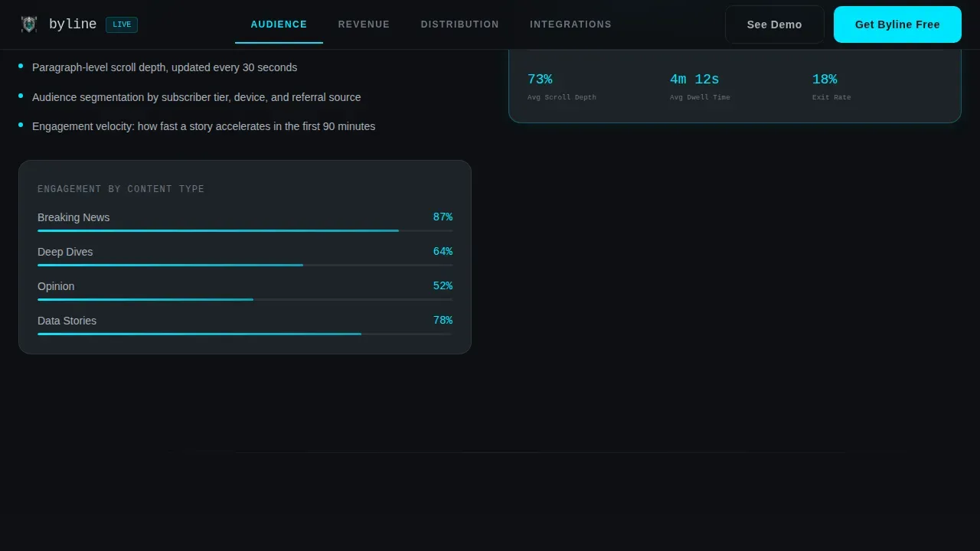Viewport: 980px width, 551px height.
Task: Click the Opinion engagement bar
Action: tap(245, 299)
